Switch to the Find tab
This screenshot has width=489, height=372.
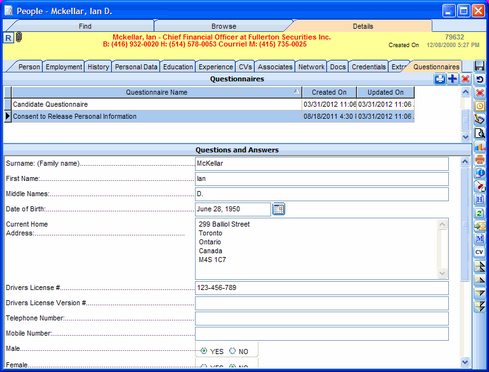[85, 26]
